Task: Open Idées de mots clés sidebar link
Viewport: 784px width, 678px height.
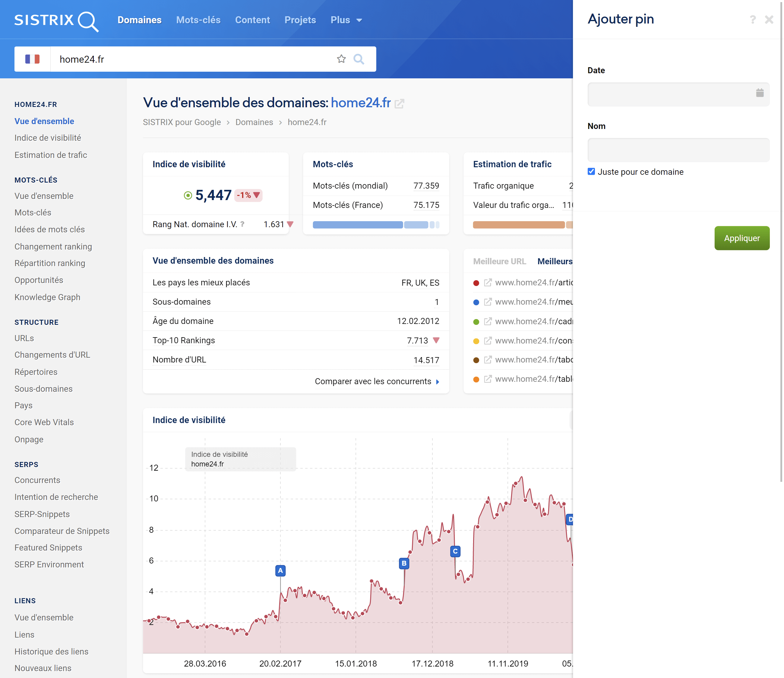Action: coord(49,229)
